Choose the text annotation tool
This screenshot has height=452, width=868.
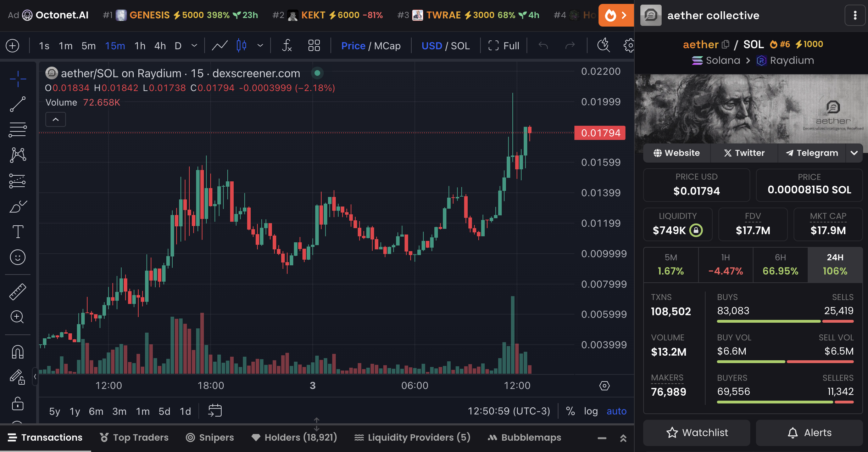(x=18, y=232)
